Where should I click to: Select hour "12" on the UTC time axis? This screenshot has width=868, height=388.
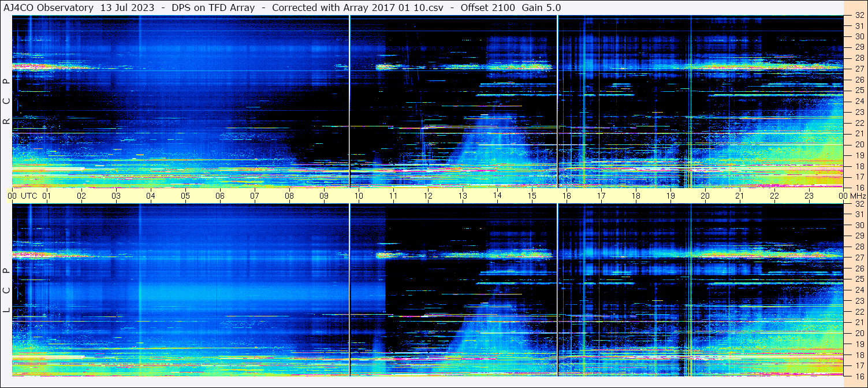428,196
